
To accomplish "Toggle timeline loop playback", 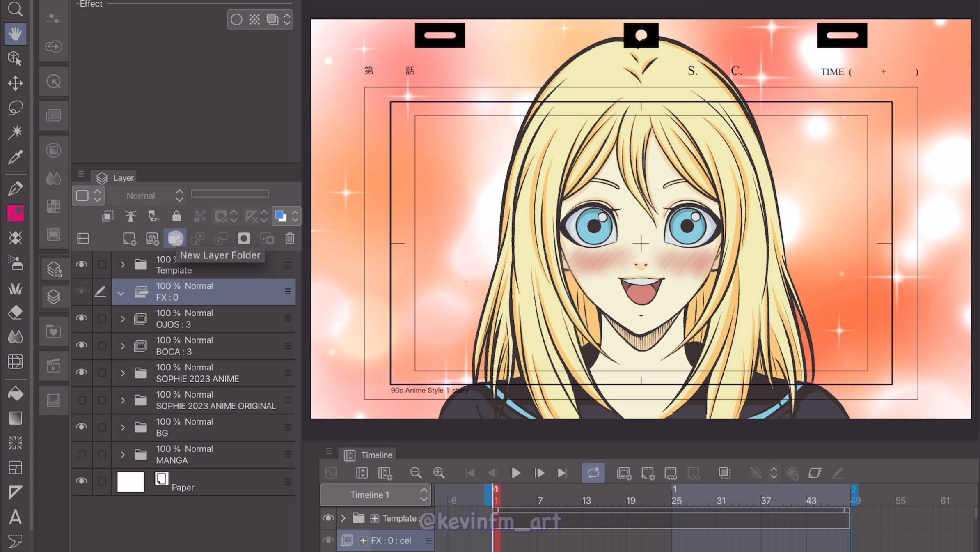I will (593, 473).
